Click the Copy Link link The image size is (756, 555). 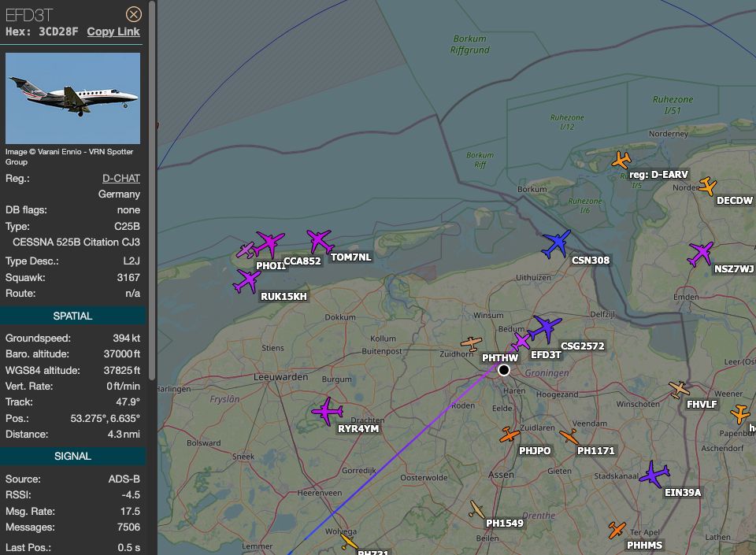point(113,31)
